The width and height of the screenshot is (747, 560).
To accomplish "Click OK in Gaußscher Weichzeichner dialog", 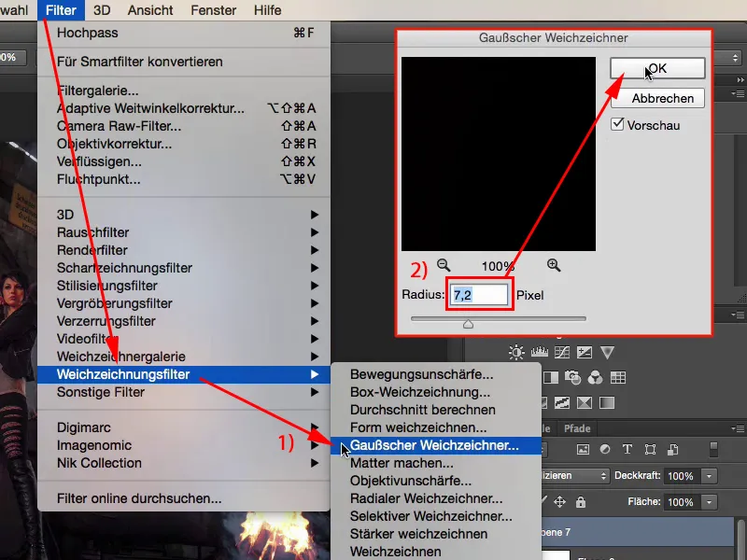I will point(657,68).
